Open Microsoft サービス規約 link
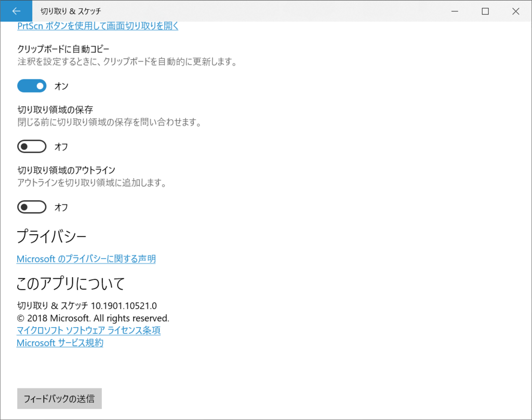Viewport: 532px width, 420px height. [x=59, y=343]
